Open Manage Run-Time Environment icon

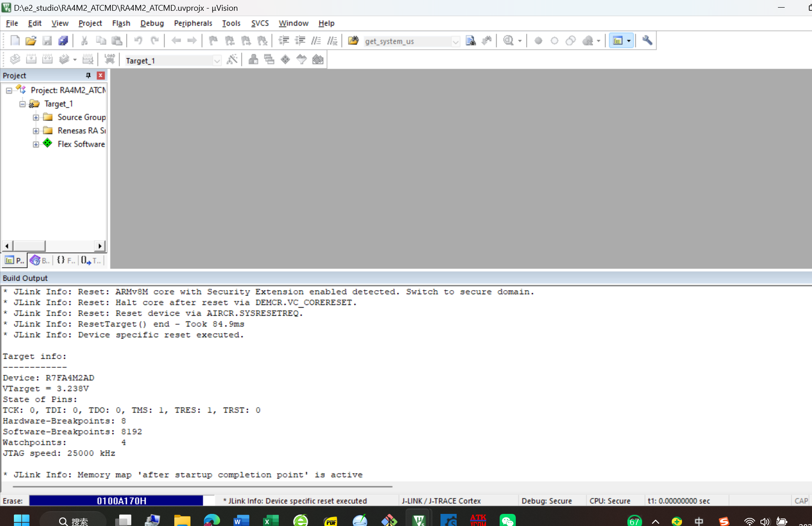coord(285,60)
